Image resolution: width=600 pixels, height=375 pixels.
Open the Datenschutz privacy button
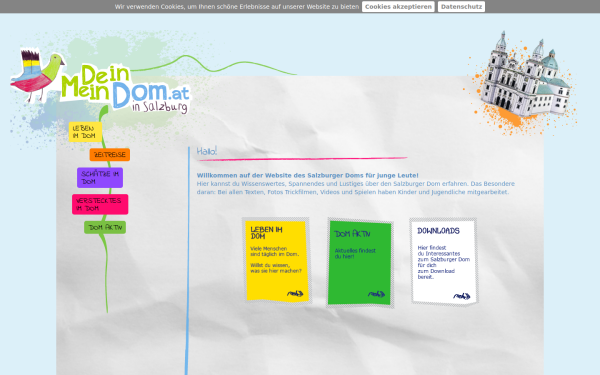tap(461, 7)
